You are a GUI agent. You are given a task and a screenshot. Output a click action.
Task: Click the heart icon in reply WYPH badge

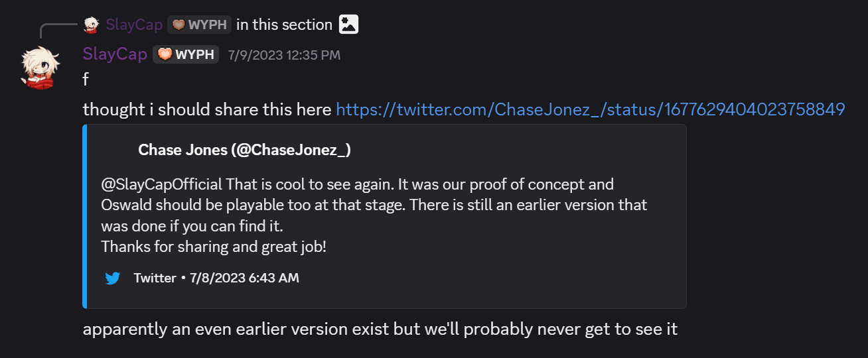point(179,25)
